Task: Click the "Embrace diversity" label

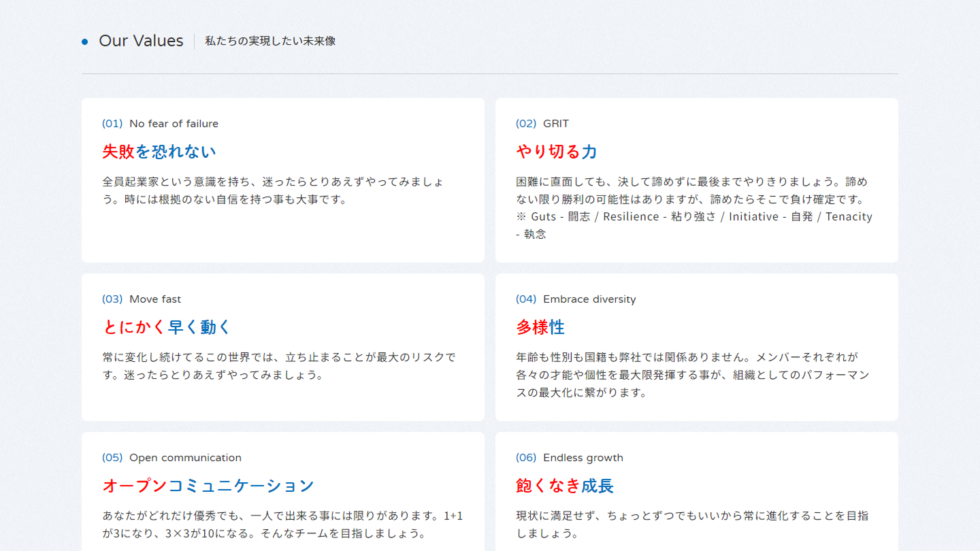Action: coord(589,299)
